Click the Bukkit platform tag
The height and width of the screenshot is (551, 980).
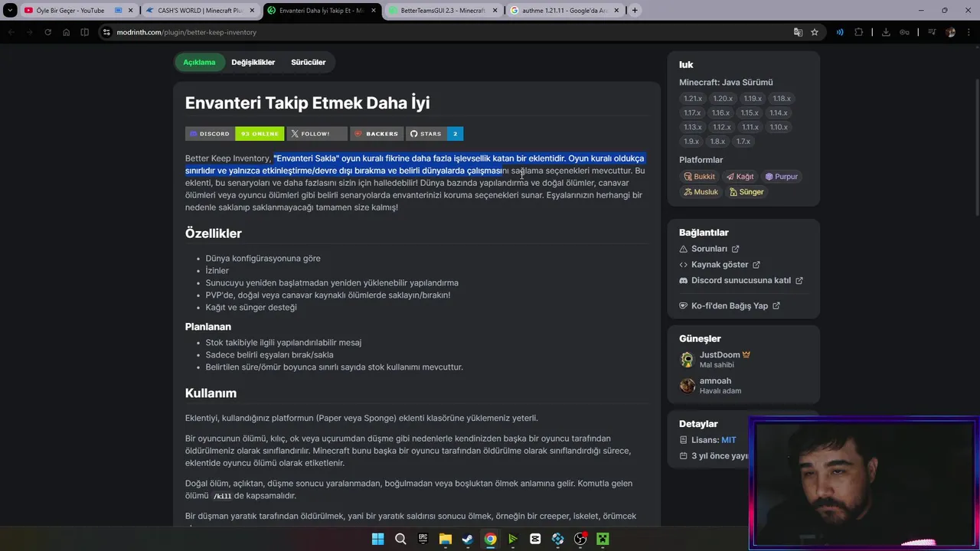point(700,177)
